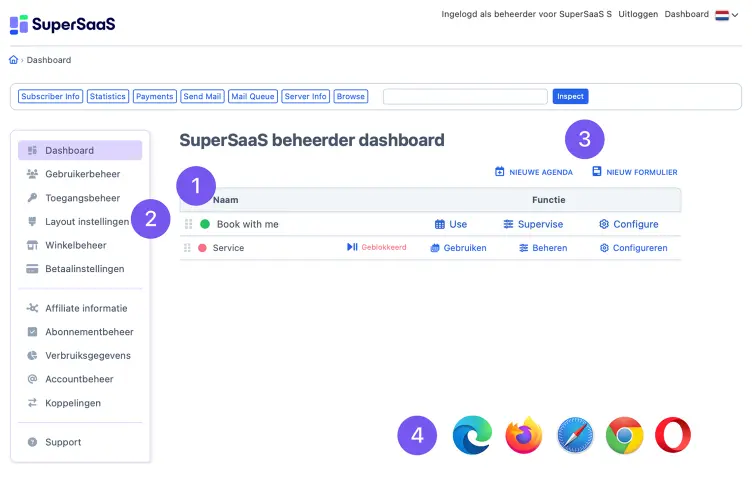This screenshot has width=752, height=492.
Task: Open the language flag dropdown
Action: click(727, 15)
